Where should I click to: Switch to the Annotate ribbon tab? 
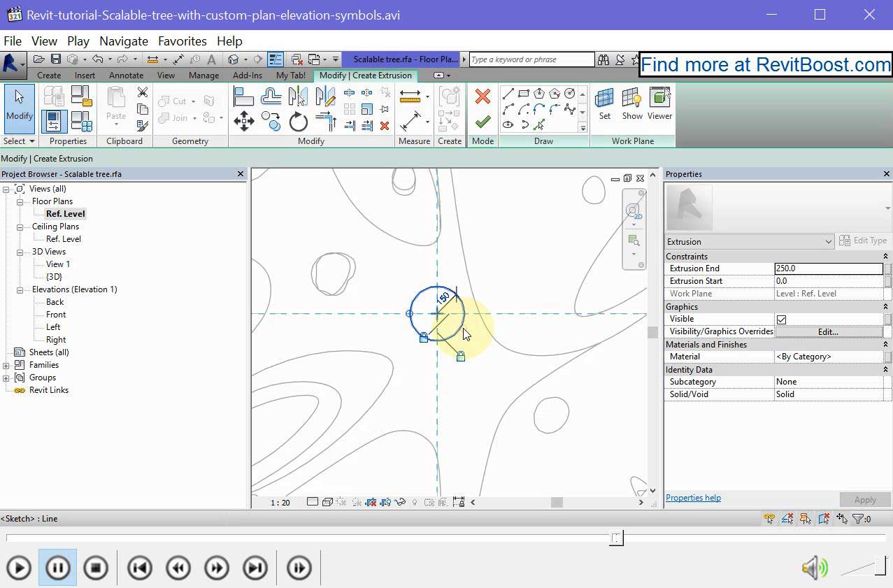[127, 76]
